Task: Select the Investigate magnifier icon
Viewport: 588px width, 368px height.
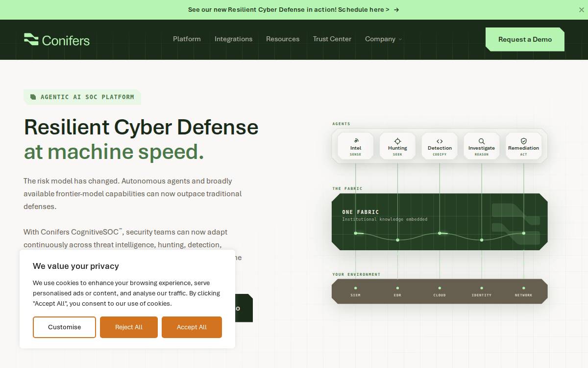Action: coord(482,141)
